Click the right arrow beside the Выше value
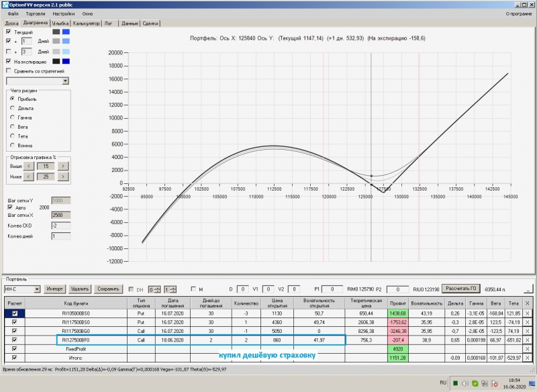The image size is (537, 392). pyautogui.click(x=62, y=166)
